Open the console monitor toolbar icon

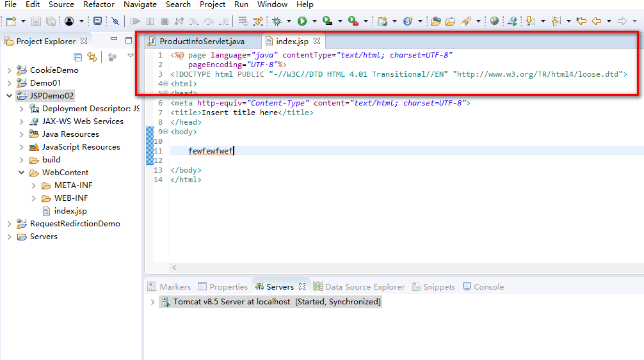point(98,21)
